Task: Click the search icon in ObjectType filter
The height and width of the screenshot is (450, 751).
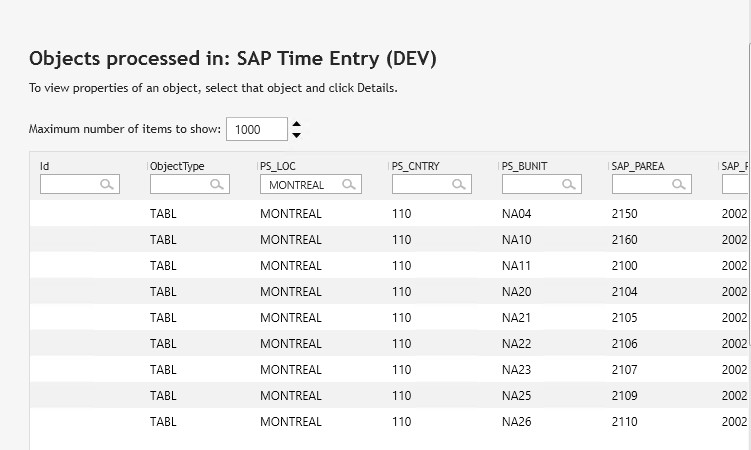Action: pyautogui.click(x=216, y=184)
